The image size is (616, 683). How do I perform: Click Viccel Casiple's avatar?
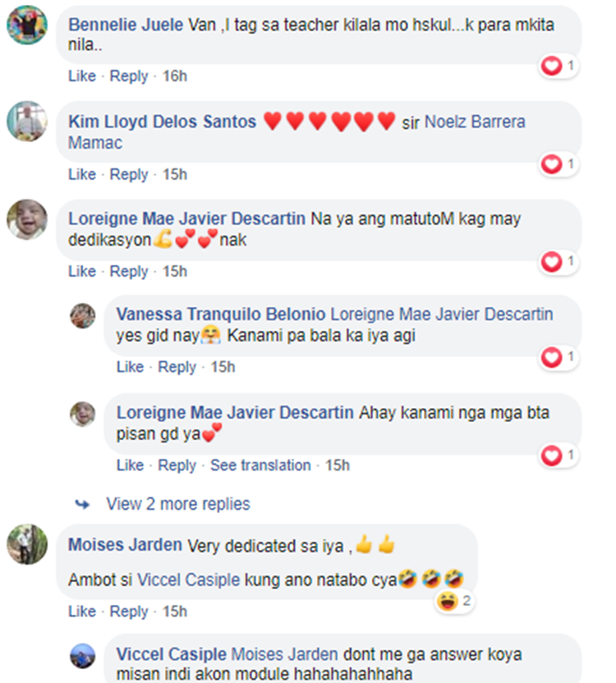point(83,656)
